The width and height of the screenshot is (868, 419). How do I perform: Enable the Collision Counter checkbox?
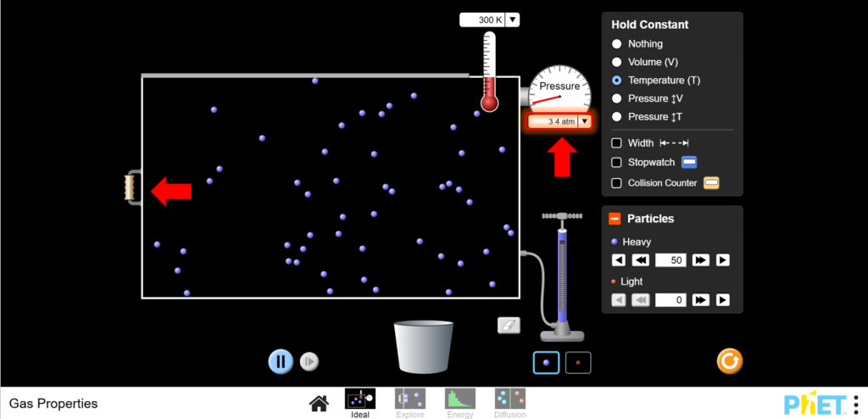click(x=616, y=183)
